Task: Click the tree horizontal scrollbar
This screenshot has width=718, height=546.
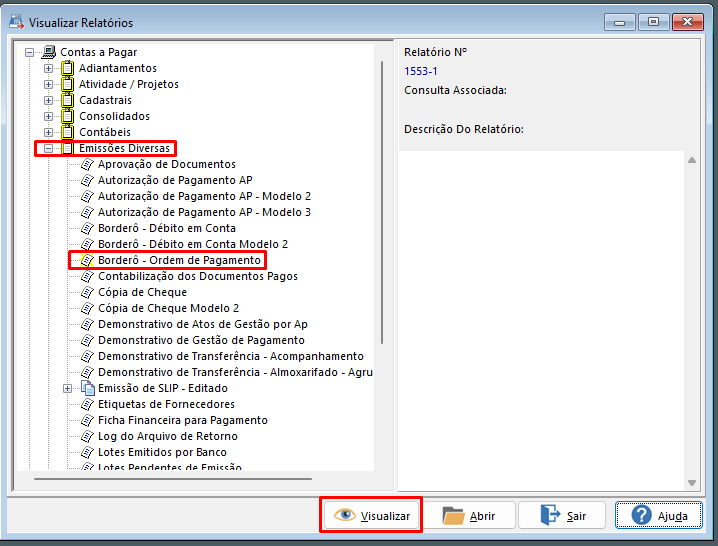Action: point(173,479)
